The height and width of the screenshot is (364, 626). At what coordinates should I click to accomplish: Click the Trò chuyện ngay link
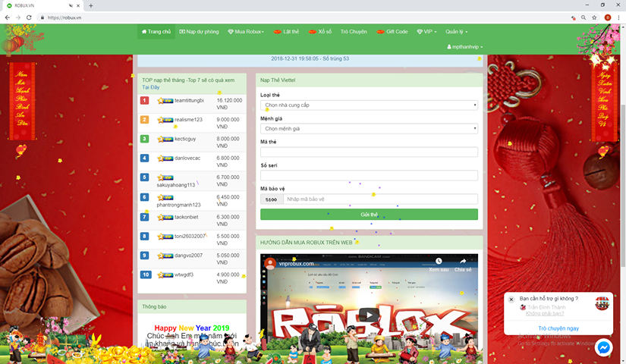pyautogui.click(x=558, y=328)
